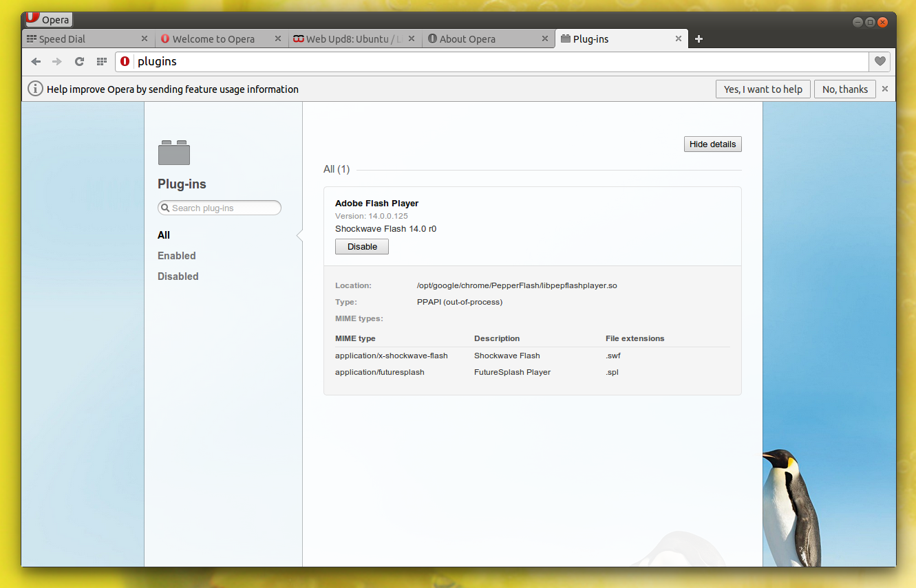The image size is (916, 588).
Task: Close the Speed Dial tab
Action: (x=145, y=39)
